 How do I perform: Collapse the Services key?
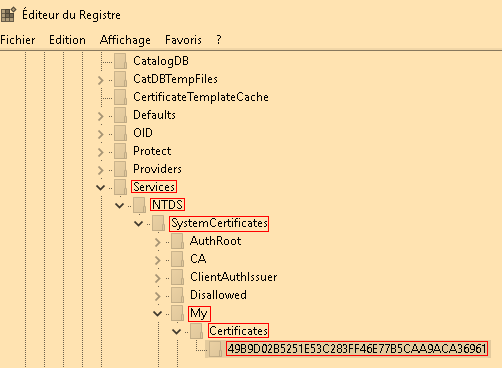click(101, 188)
